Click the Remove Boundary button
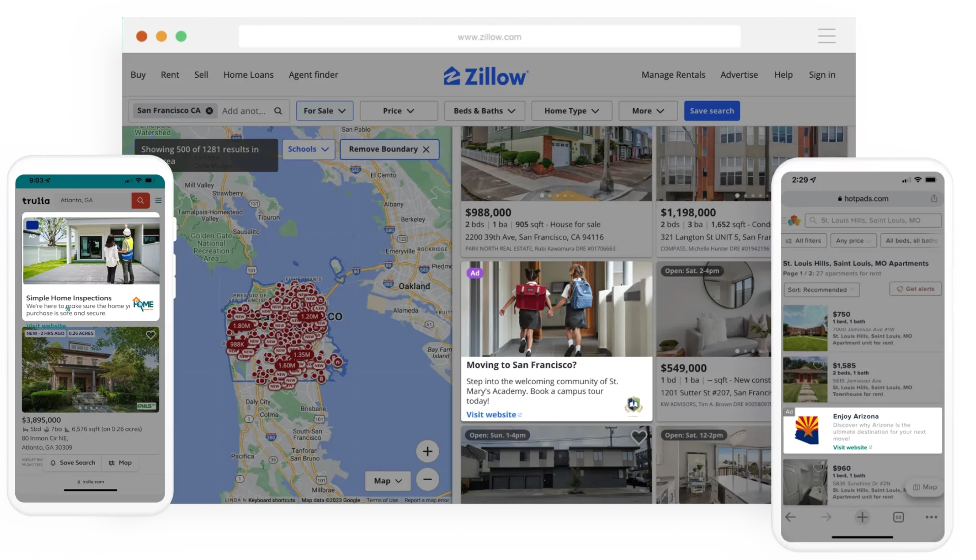This screenshot has height=560, width=976. pos(389,149)
